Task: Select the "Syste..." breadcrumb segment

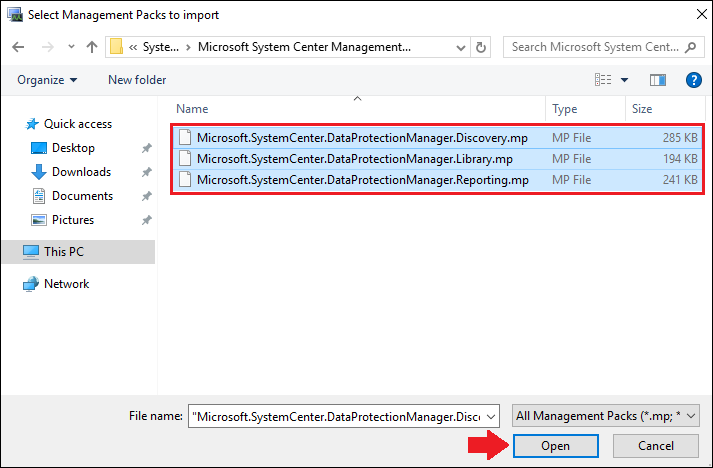Action: coord(161,47)
